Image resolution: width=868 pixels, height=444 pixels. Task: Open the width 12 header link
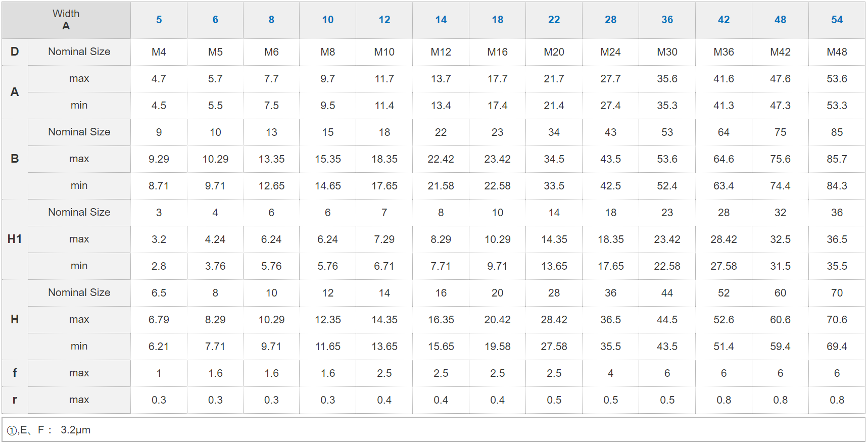384,20
